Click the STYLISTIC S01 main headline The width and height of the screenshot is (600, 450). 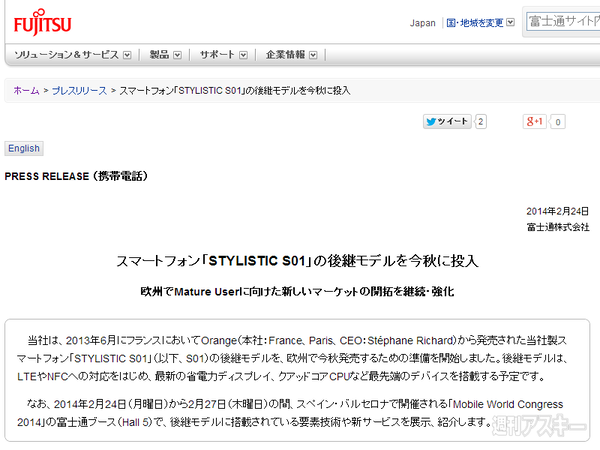pyautogui.click(x=297, y=261)
